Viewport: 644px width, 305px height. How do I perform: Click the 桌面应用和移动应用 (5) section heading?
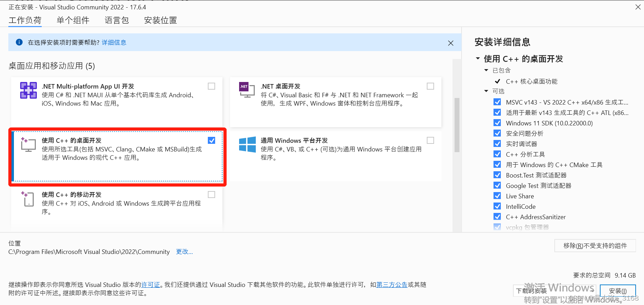52,66
